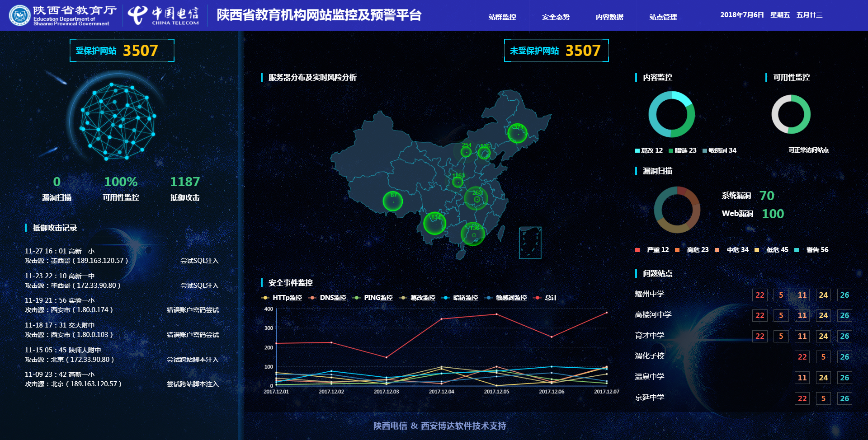Click the map bubble labeled 834
This screenshot has width=868, height=440.
coord(434,223)
